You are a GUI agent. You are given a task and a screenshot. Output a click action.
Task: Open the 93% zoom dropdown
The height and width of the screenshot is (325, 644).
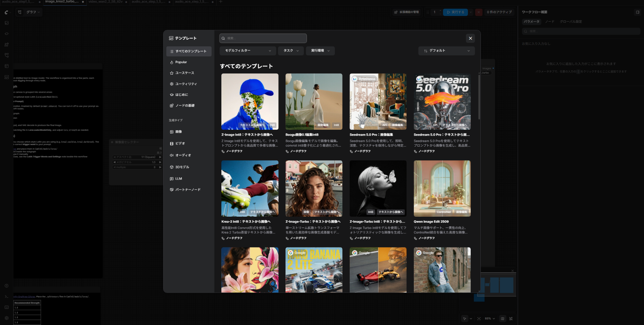(490, 318)
